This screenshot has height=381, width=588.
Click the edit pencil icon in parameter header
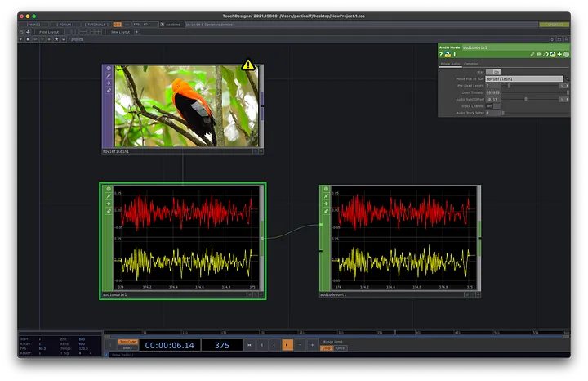pos(532,54)
